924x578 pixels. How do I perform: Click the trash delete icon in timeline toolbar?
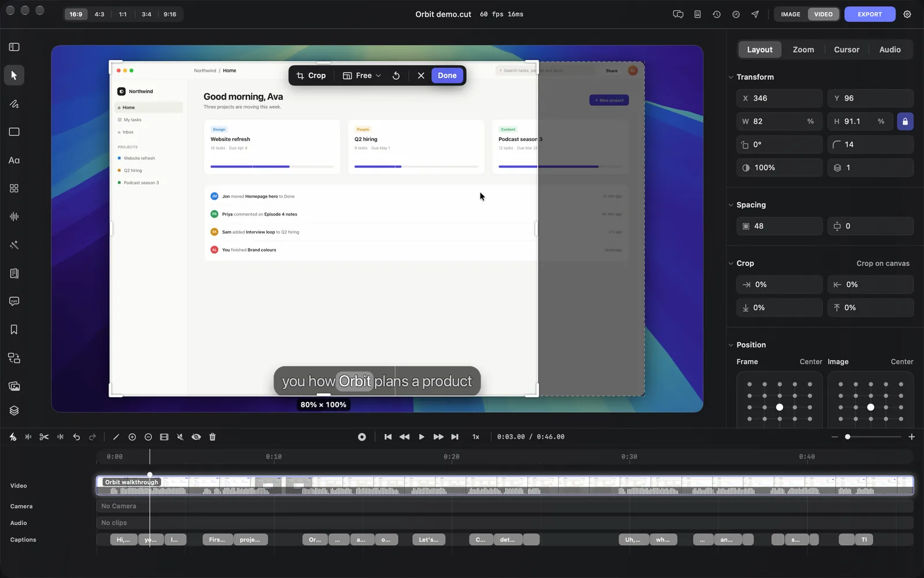tap(212, 437)
